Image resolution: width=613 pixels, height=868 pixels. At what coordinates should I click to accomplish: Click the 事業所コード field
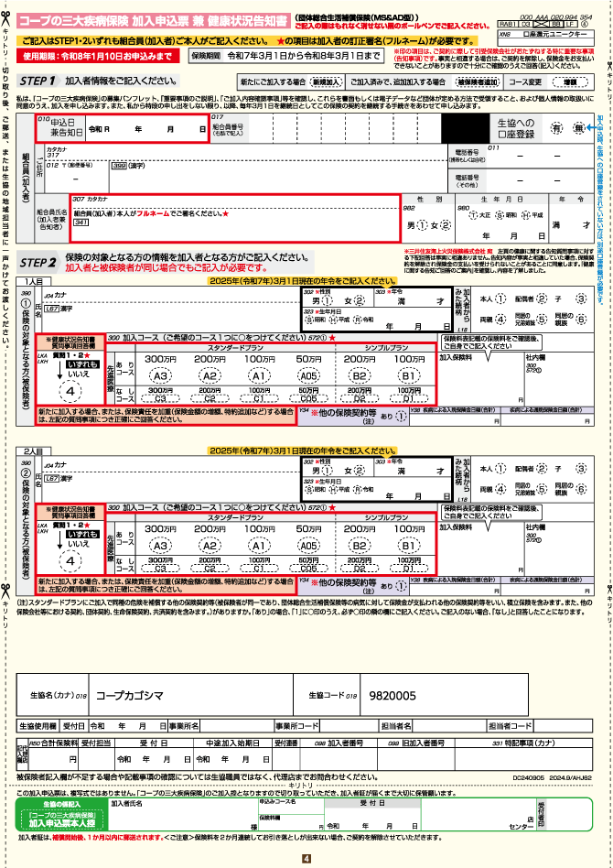350,726
